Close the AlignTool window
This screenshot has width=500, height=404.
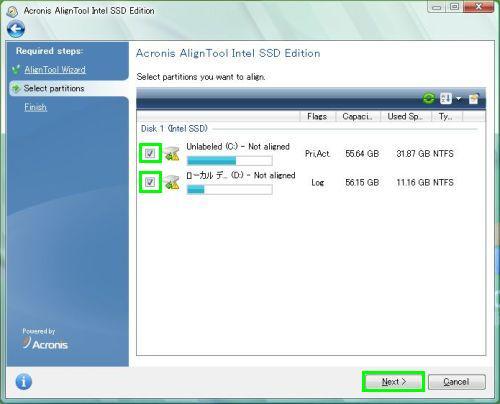(478, 7)
